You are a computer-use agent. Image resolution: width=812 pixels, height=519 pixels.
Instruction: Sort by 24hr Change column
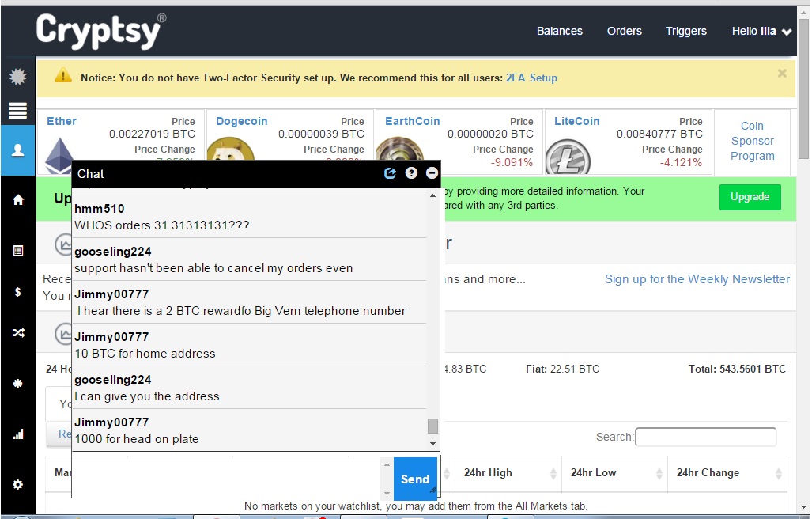click(727, 472)
